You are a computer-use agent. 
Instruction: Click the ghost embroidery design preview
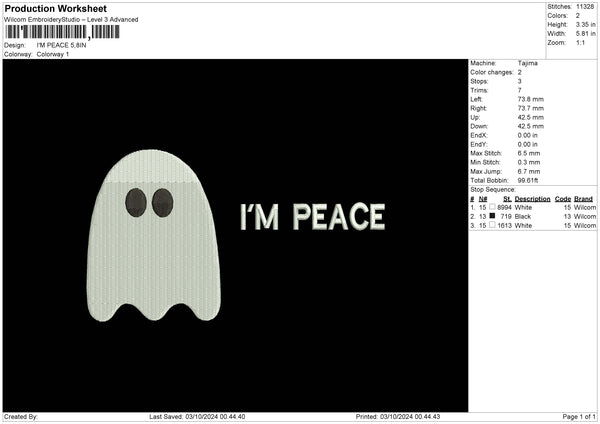click(153, 235)
